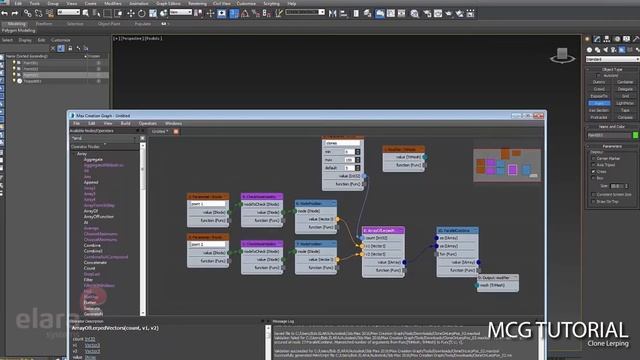Toggle the Box display checkbox
Image resolution: width=640 pixels, height=360 pixels.
(593, 178)
